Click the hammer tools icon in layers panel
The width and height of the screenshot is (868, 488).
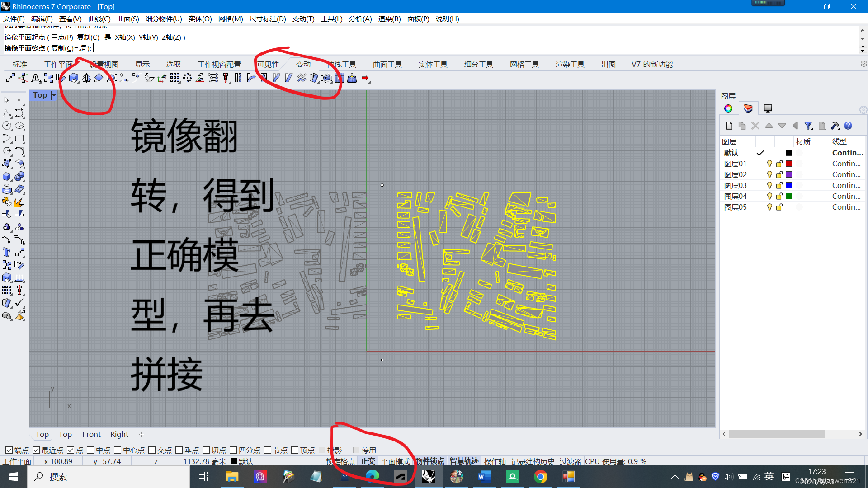coord(835,126)
